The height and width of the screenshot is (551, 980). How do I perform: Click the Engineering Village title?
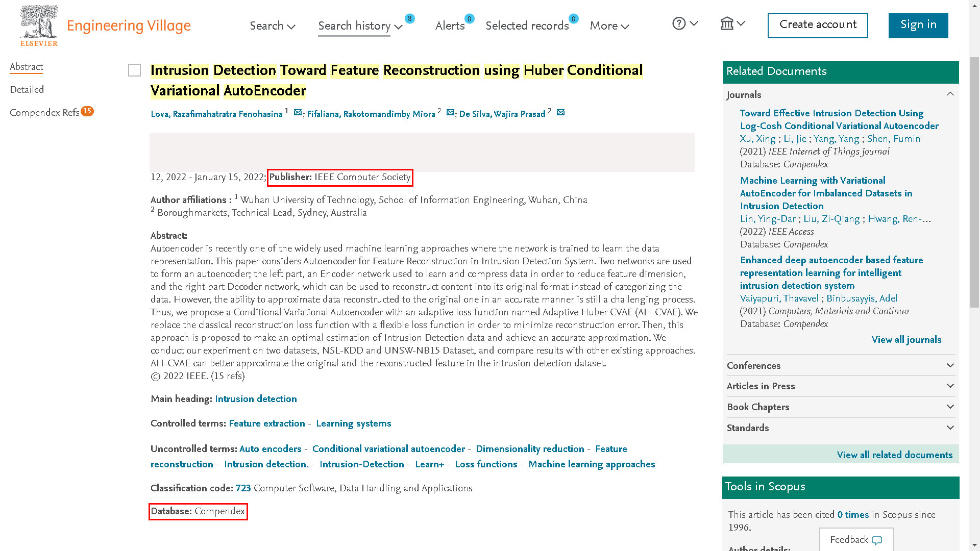tap(129, 26)
